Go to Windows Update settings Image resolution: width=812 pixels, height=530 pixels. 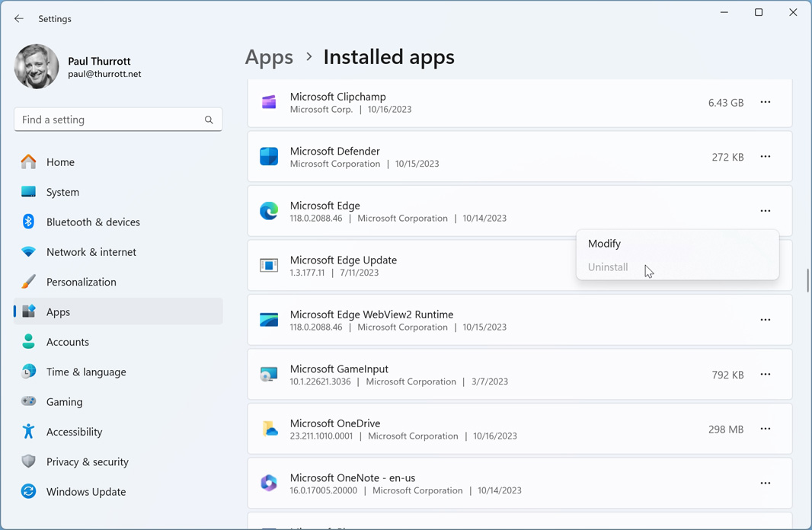(x=85, y=492)
